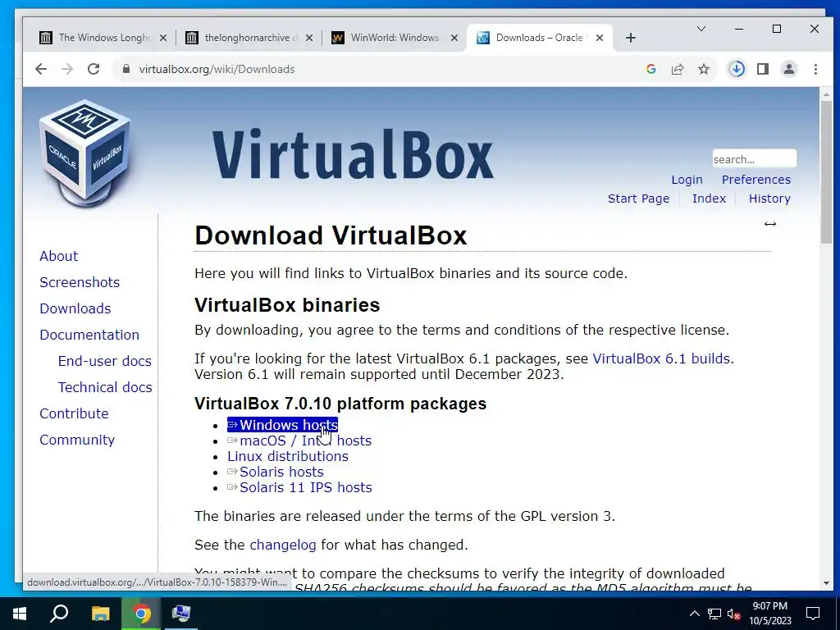Toggle Chrome side panel

tap(763, 69)
